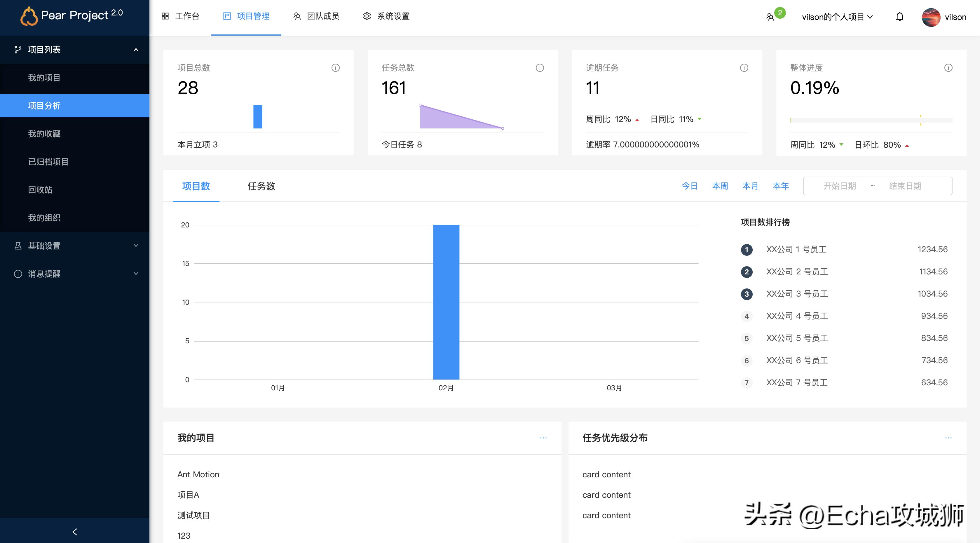
Task: Open the 项目管理 menu item
Action: 246,16
